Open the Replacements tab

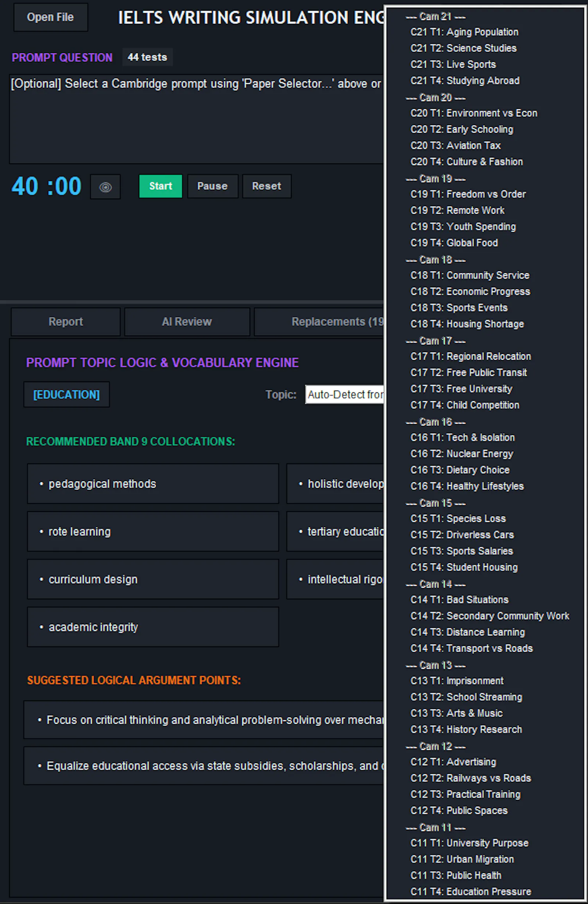pyautogui.click(x=319, y=322)
